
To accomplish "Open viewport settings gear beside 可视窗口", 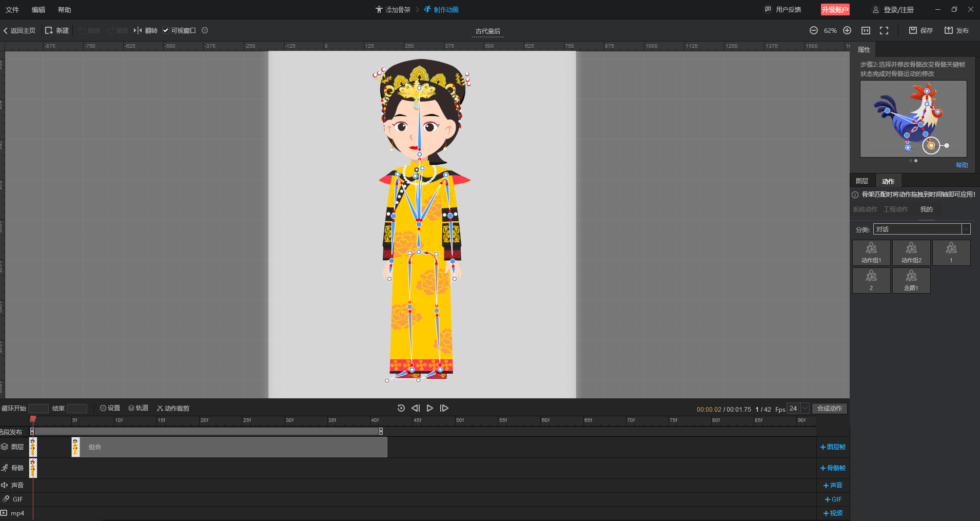I will point(205,30).
